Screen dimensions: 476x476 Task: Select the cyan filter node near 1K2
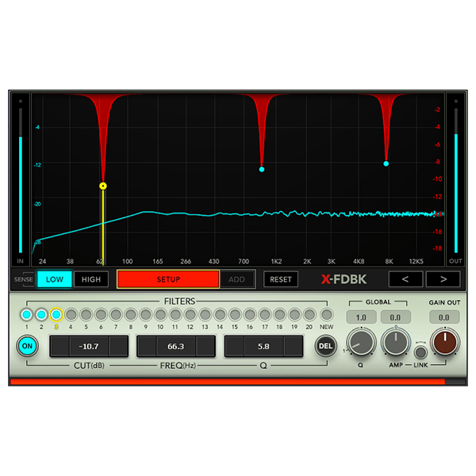click(x=262, y=170)
